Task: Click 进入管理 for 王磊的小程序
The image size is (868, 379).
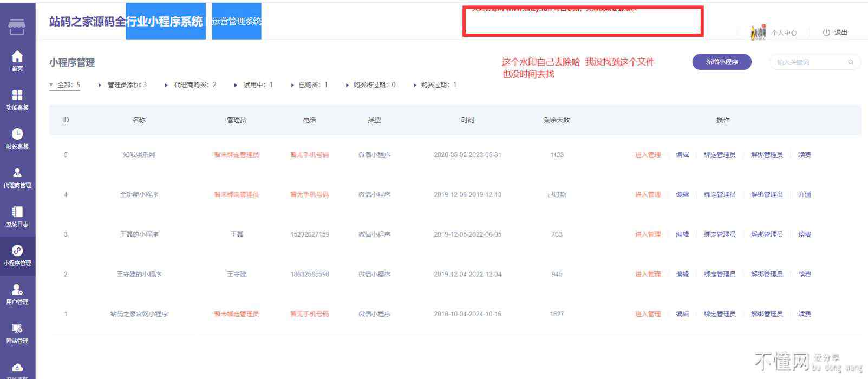Action: click(648, 234)
